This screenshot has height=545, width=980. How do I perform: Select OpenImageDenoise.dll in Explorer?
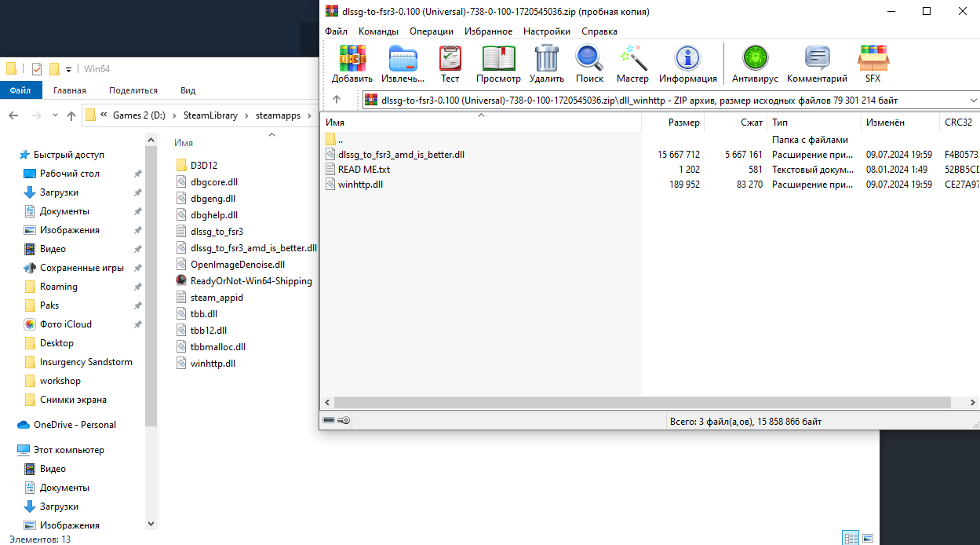click(x=238, y=265)
